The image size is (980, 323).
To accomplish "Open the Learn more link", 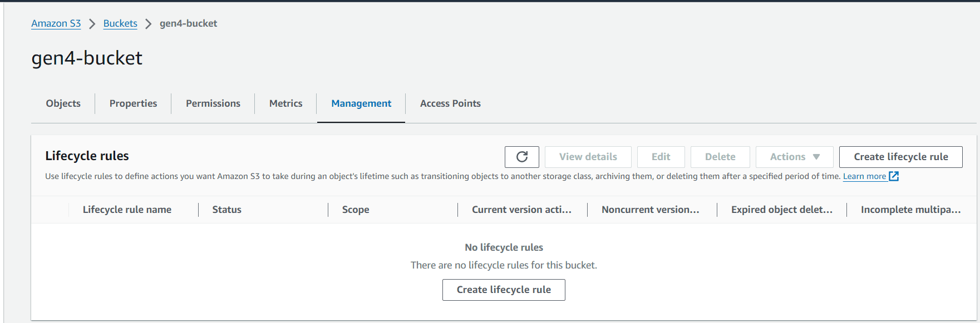I will point(864,176).
